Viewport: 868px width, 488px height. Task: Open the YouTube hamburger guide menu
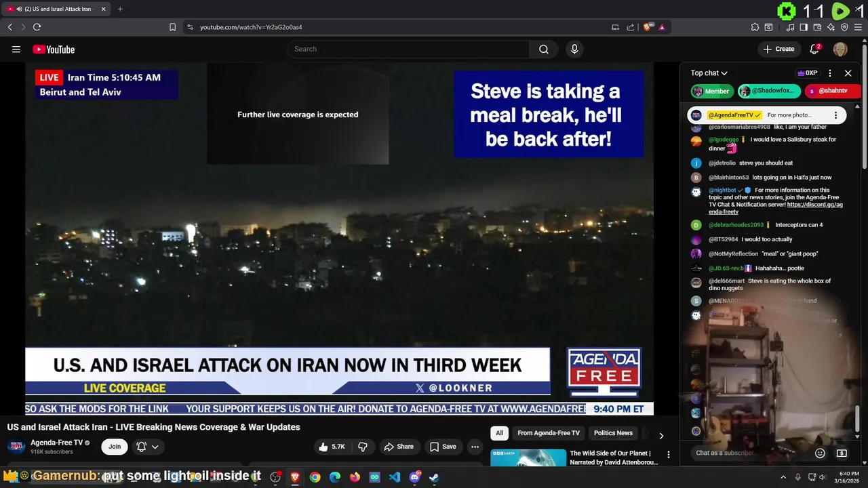[16, 49]
